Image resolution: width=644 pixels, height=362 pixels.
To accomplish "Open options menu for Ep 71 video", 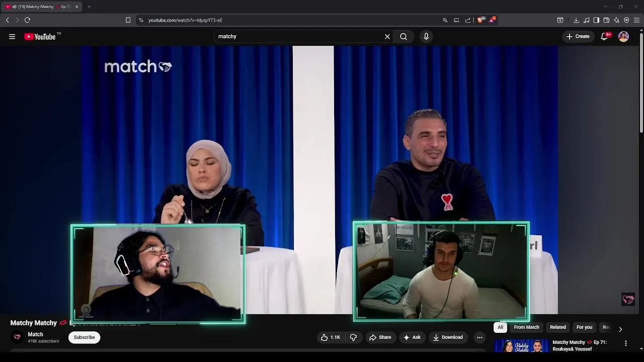I will 626,343.
